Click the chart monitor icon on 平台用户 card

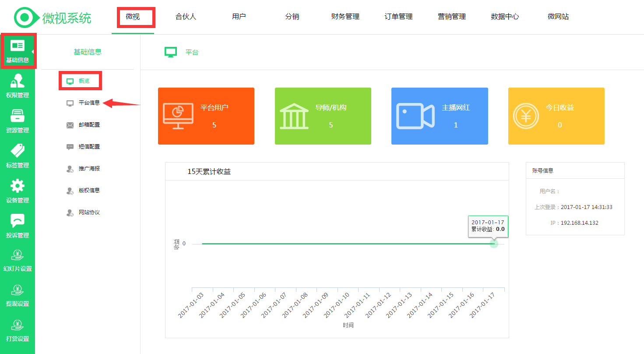click(x=178, y=116)
